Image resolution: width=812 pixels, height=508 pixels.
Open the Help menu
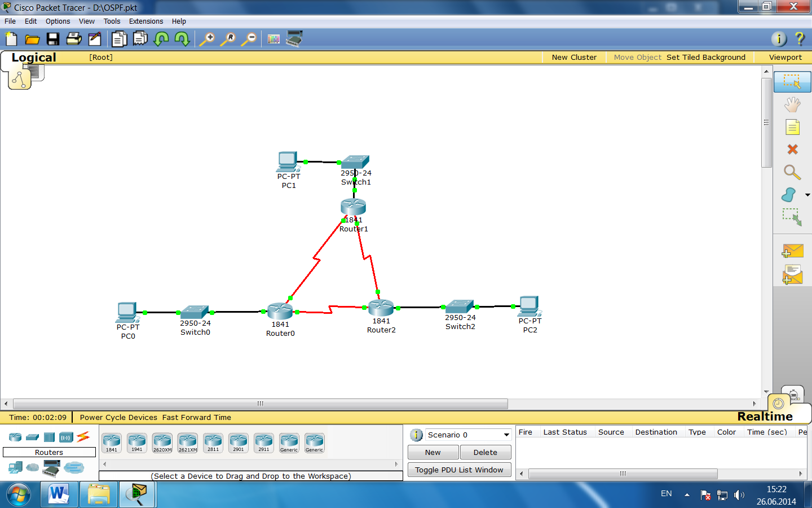tap(179, 21)
